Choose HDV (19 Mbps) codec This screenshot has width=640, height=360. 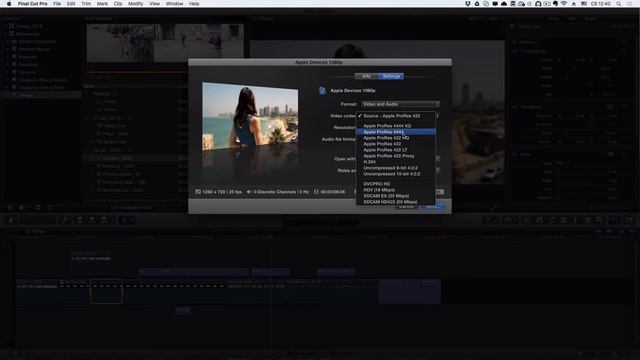tap(396, 190)
